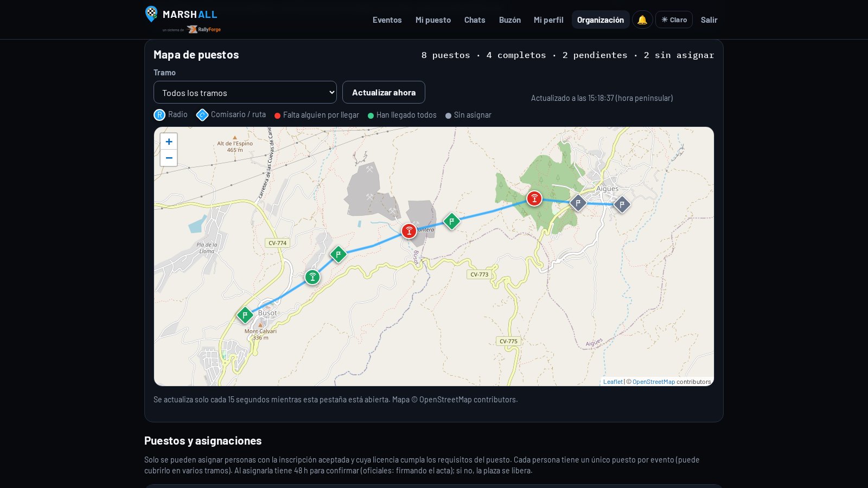Zoom in on the map

[169, 142]
